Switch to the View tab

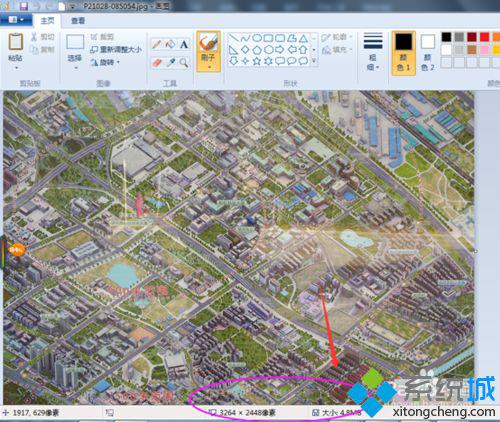pyautogui.click(x=78, y=21)
